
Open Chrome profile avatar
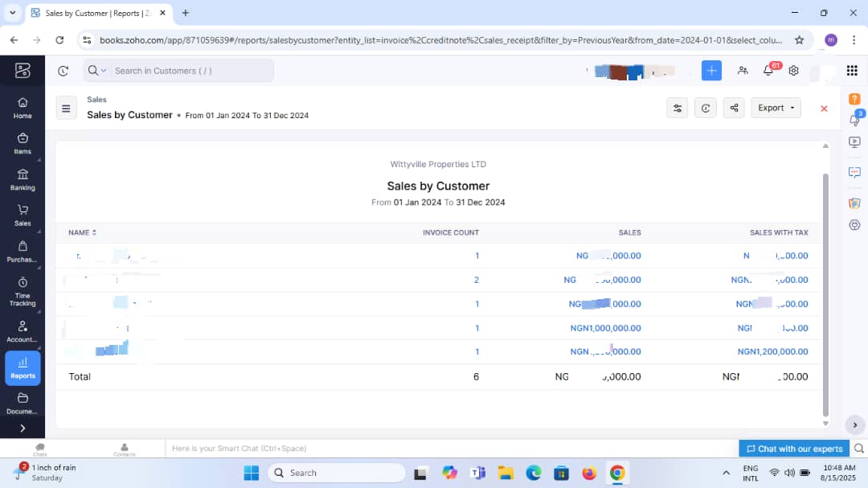pos(831,40)
